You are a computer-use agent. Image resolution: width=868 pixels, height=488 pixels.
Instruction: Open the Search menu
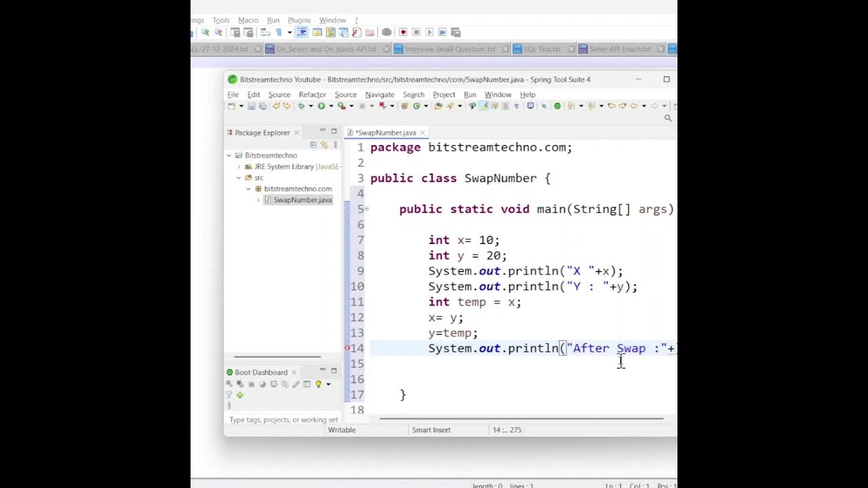tap(414, 95)
